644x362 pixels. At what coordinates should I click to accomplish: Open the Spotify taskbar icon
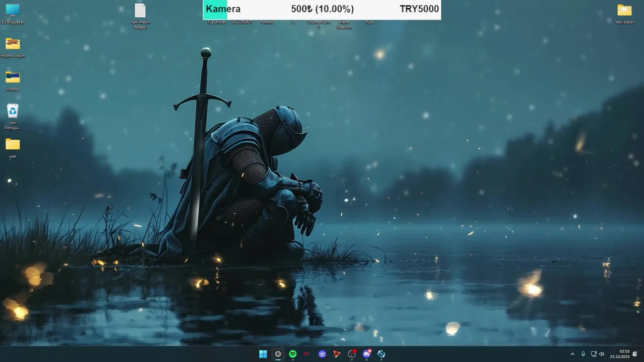point(293,354)
